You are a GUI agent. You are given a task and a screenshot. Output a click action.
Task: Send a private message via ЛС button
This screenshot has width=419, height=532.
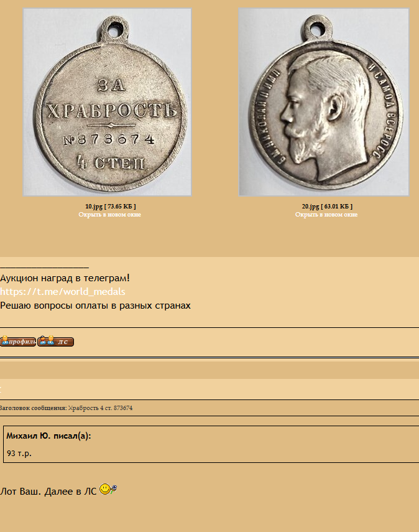55,341
